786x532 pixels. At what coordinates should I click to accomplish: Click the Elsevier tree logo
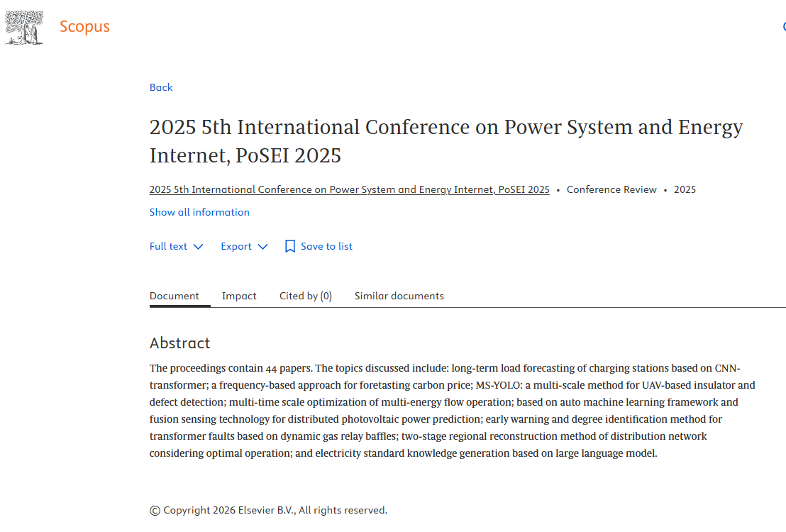coord(24,28)
